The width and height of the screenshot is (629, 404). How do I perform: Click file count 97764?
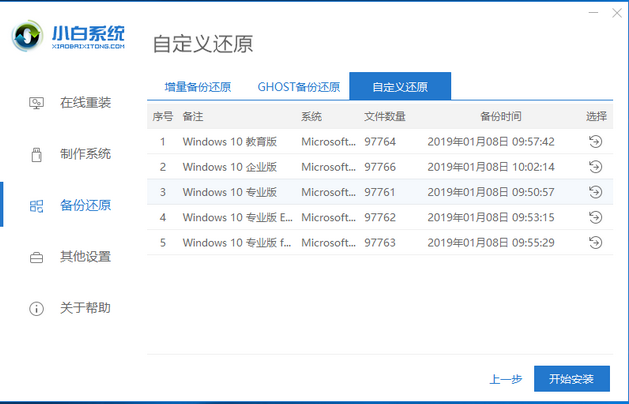coord(380,142)
